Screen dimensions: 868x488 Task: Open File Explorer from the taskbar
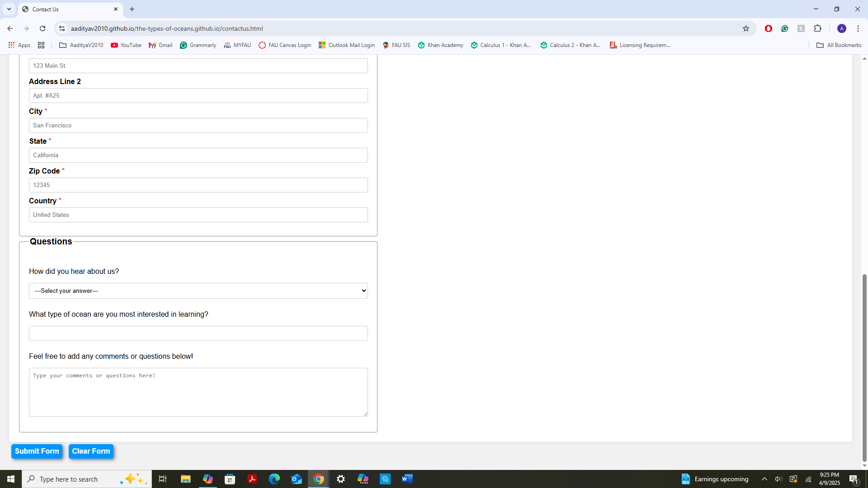tap(185, 479)
